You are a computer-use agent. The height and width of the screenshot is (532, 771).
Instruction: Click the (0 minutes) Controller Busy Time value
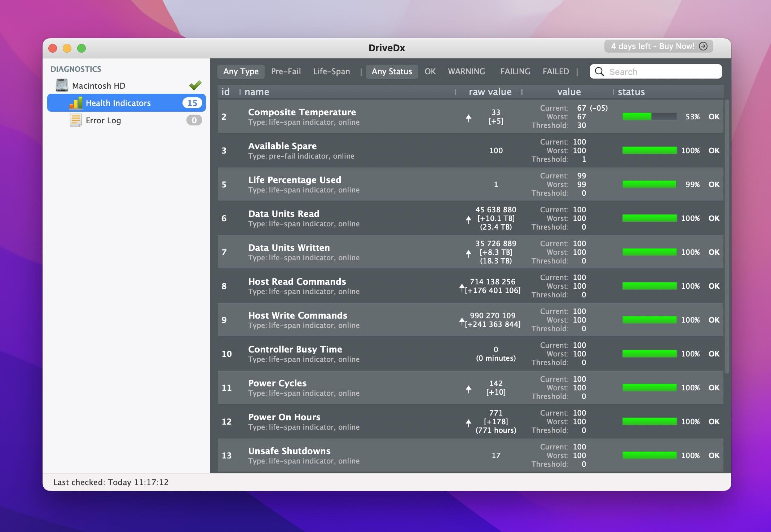pos(496,358)
